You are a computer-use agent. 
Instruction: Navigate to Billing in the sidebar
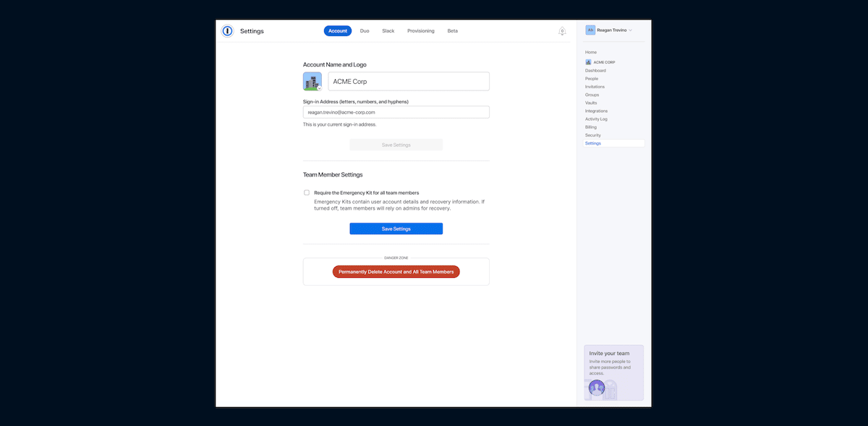[591, 127]
